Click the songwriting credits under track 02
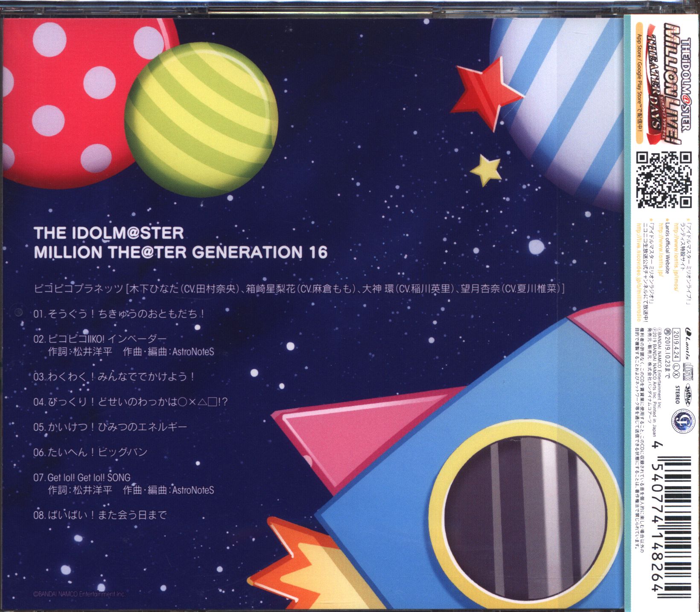 click(131, 352)
